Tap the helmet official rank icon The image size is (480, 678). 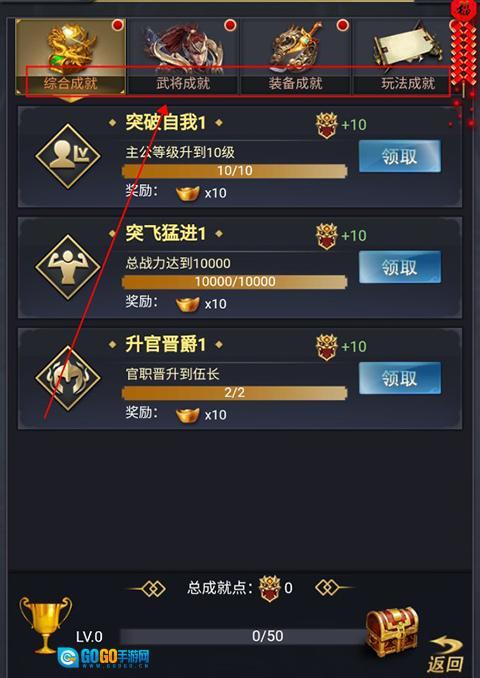(68, 378)
